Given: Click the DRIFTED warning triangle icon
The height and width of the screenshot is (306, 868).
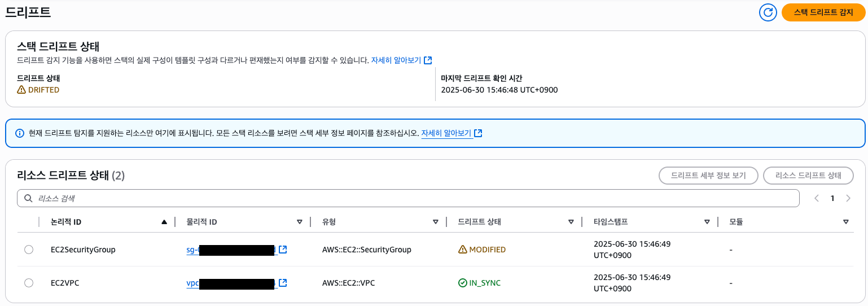Looking at the screenshot, I should coord(21,90).
